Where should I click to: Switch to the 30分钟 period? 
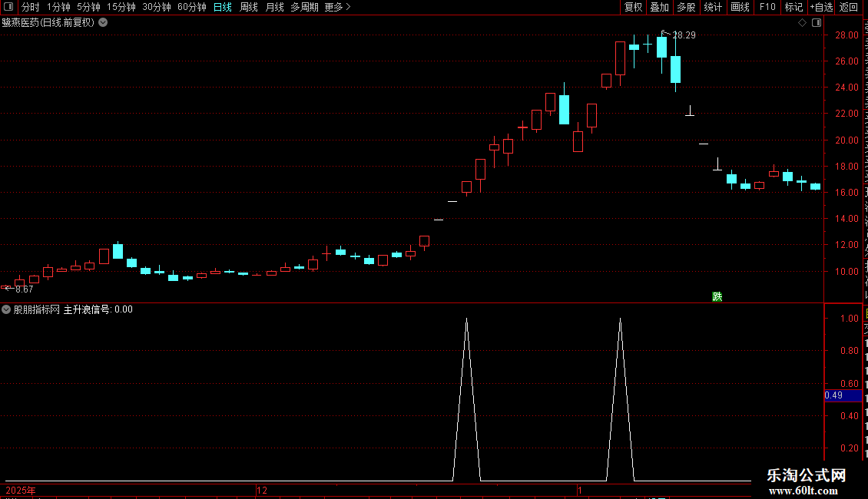[156, 7]
